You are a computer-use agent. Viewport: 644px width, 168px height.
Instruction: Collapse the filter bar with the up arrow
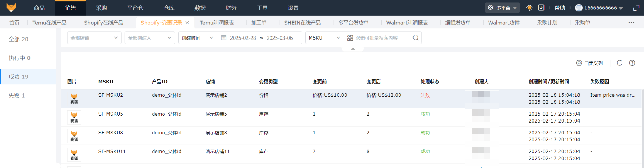[x=353, y=49]
